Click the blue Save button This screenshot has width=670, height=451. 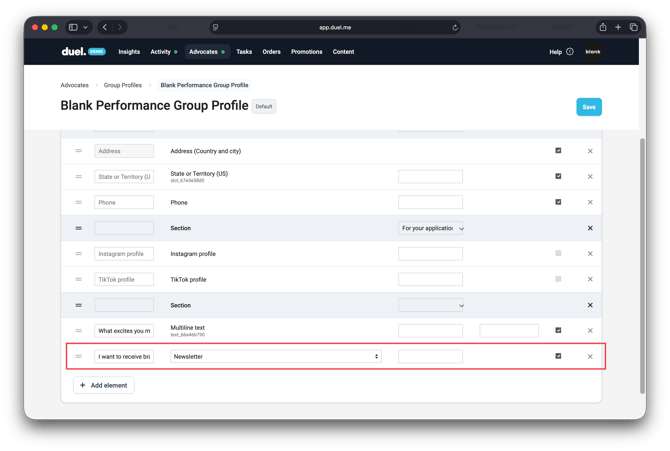(588, 107)
